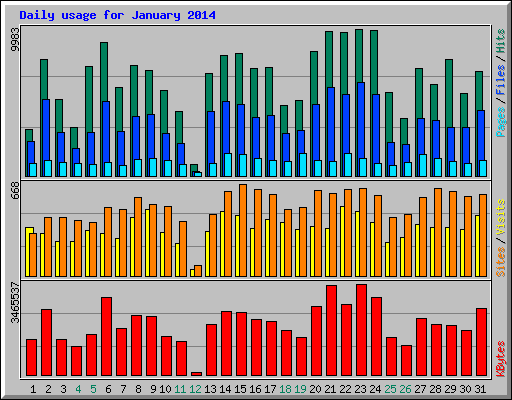Click day label 30 on the x-axis
Viewport: 512px width, 400px height.
pos(465,389)
